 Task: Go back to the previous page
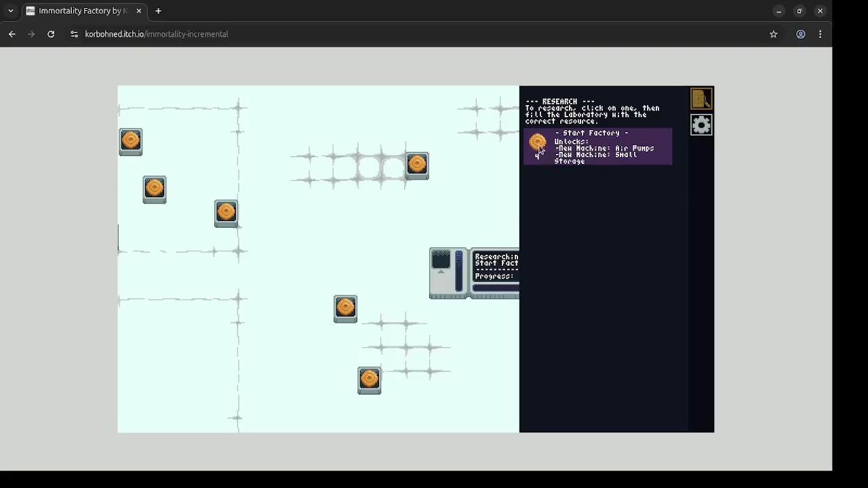point(12,34)
